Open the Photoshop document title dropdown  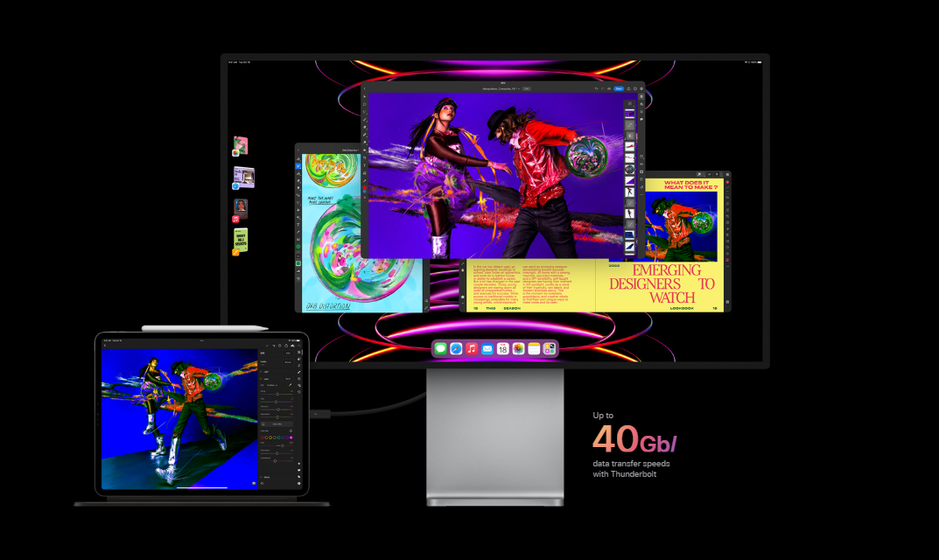518,88
